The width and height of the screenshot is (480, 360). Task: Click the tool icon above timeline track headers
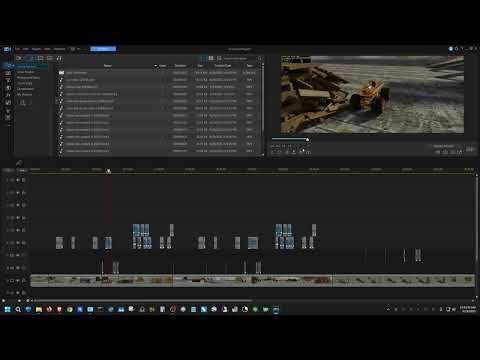point(19,163)
